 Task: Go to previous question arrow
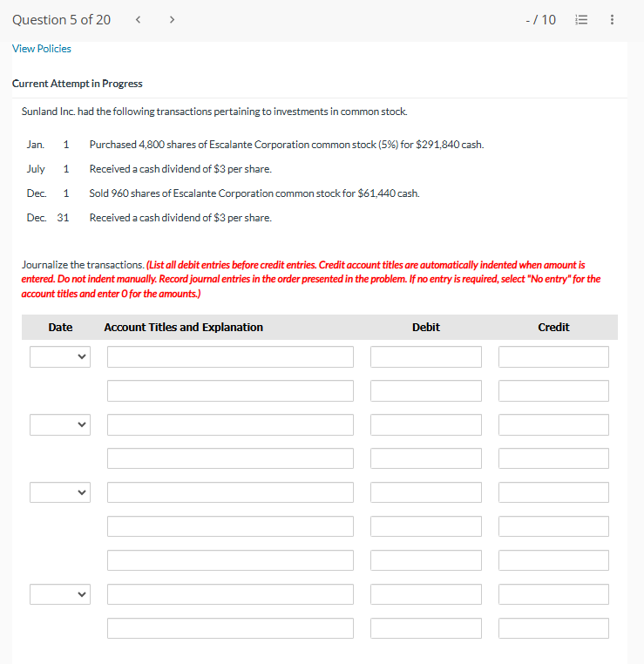tap(138, 19)
